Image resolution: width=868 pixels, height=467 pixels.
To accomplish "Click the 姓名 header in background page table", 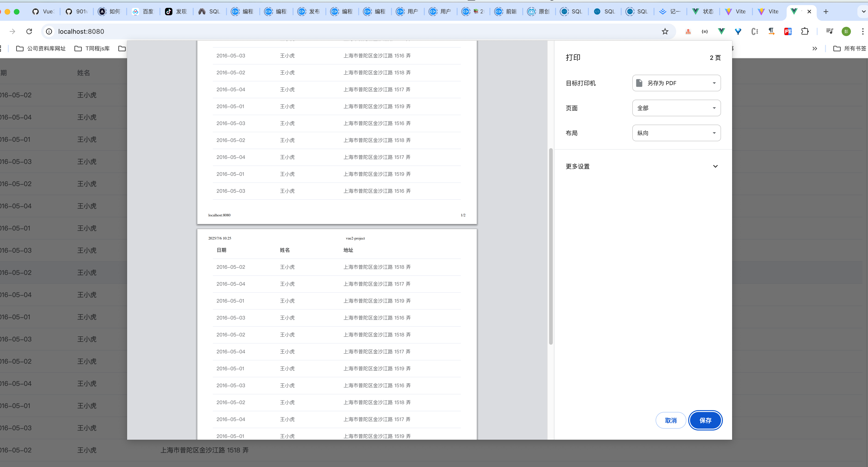I will (83, 73).
